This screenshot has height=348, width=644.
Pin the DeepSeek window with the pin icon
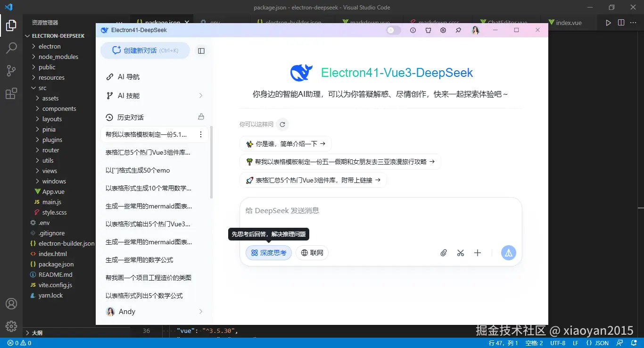point(458,30)
